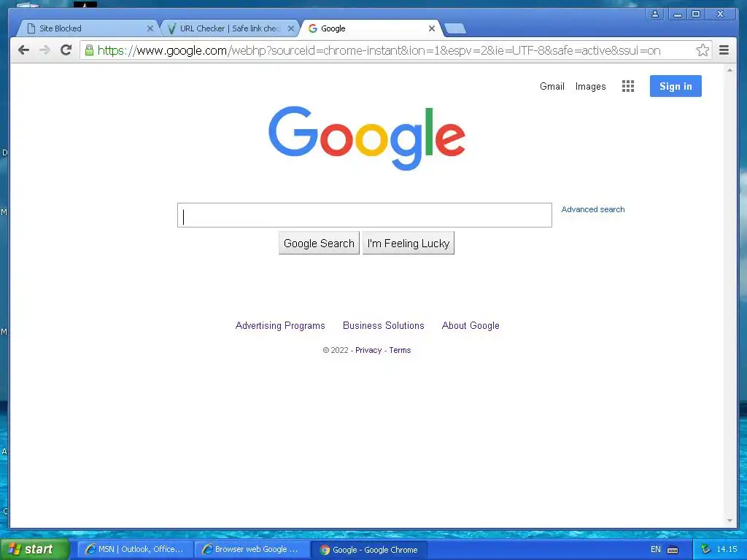
Task: Click the 14.15 taskbar clock
Action: [727, 550]
